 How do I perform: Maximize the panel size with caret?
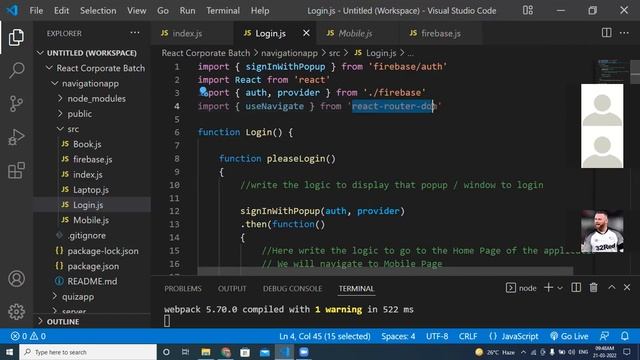click(x=611, y=288)
